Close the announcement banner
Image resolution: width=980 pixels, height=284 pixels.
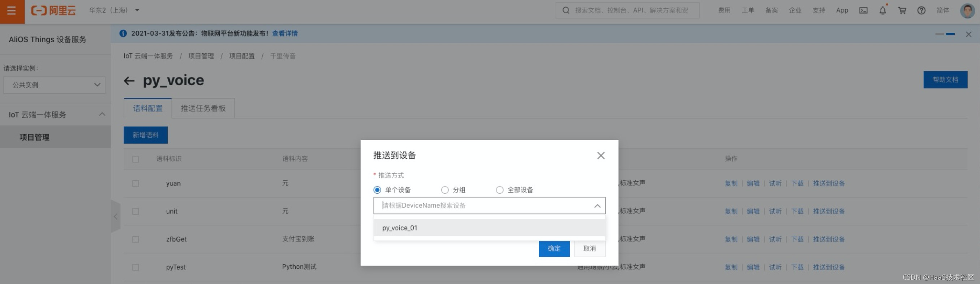click(968, 34)
